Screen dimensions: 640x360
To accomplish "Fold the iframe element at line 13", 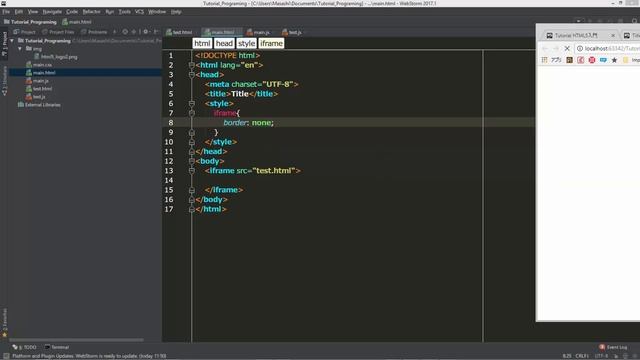I will pyautogui.click(x=191, y=171).
